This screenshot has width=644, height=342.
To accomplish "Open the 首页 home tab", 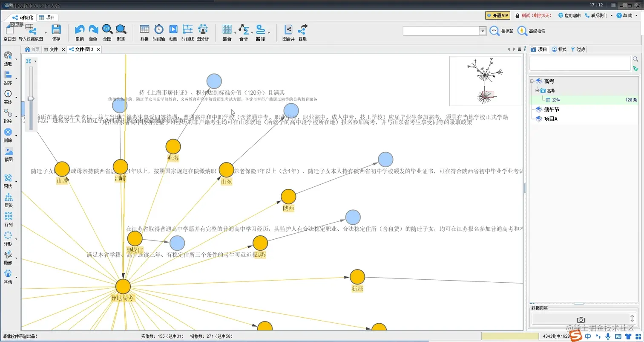I will [32, 49].
